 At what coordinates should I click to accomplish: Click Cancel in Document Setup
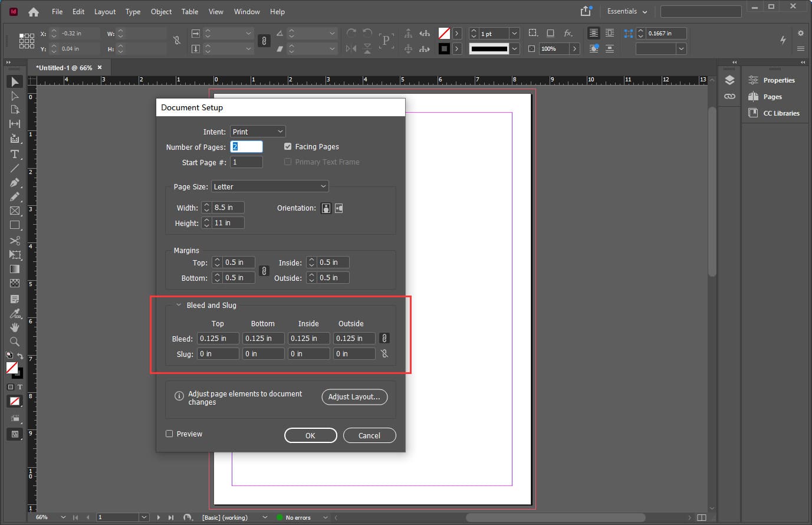coord(369,435)
